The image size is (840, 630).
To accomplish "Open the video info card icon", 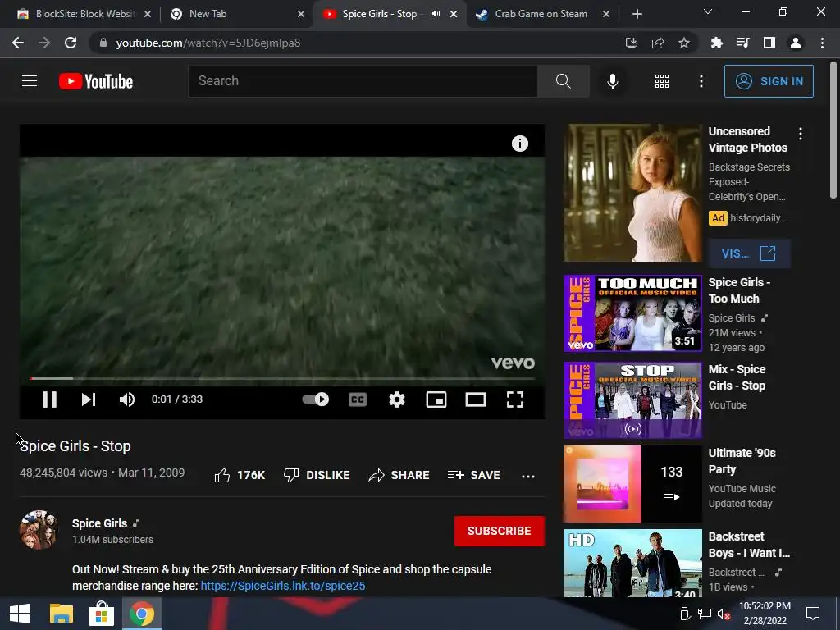I will 519,144.
